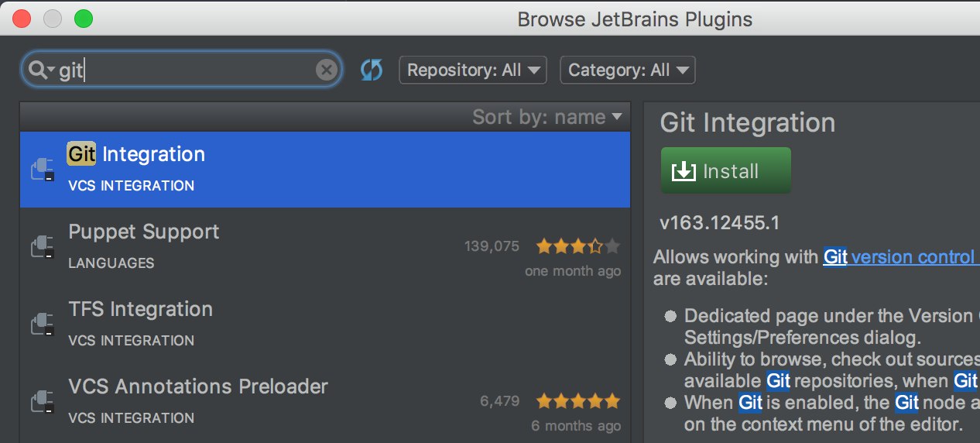The width and height of the screenshot is (980, 443).
Task: Click the Puppet Support star rating
Action: (578, 246)
